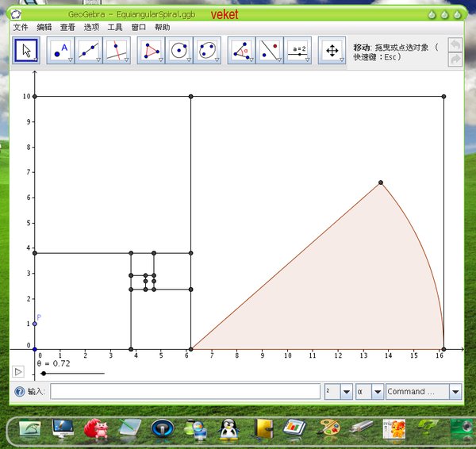This screenshot has height=449, width=476.
Task: Select the Move arrow tool
Action: [x=26, y=50]
